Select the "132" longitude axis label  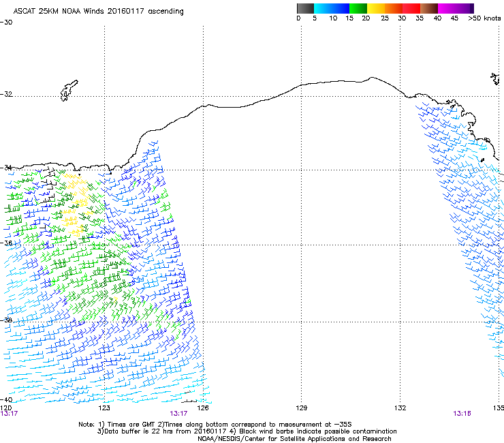[400, 408]
